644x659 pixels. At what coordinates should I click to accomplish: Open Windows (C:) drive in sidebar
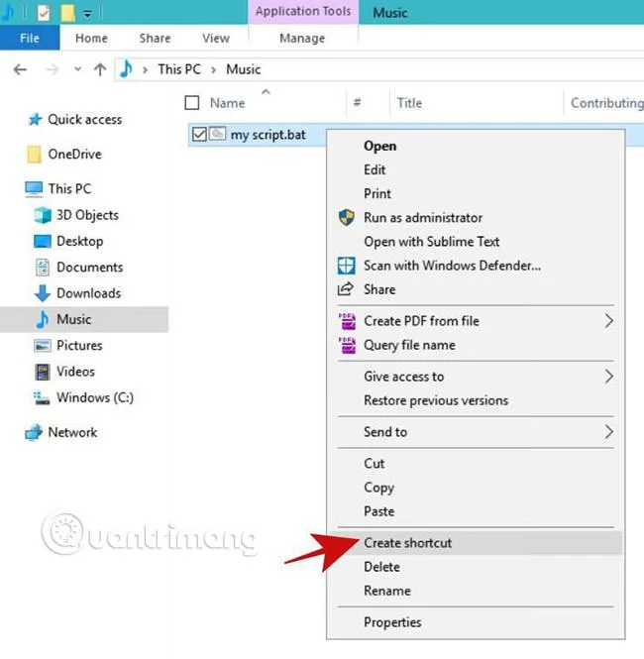point(95,397)
